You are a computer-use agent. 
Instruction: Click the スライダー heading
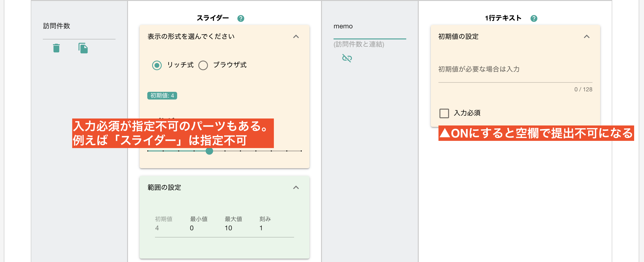[213, 18]
